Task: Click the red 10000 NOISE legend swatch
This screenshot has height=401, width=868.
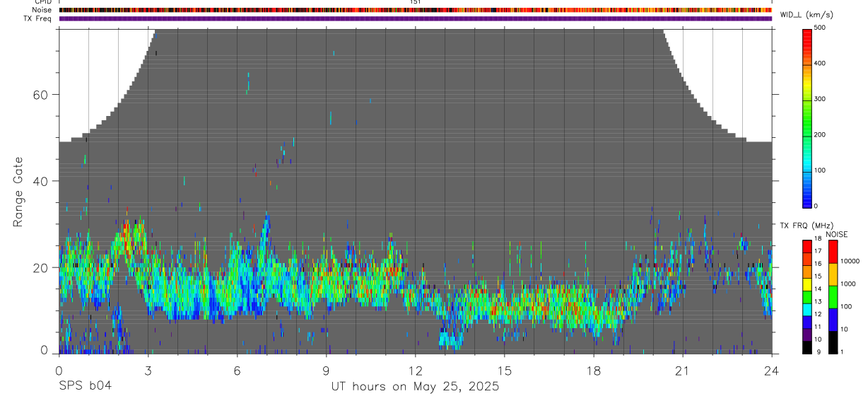Action: click(x=833, y=252)
